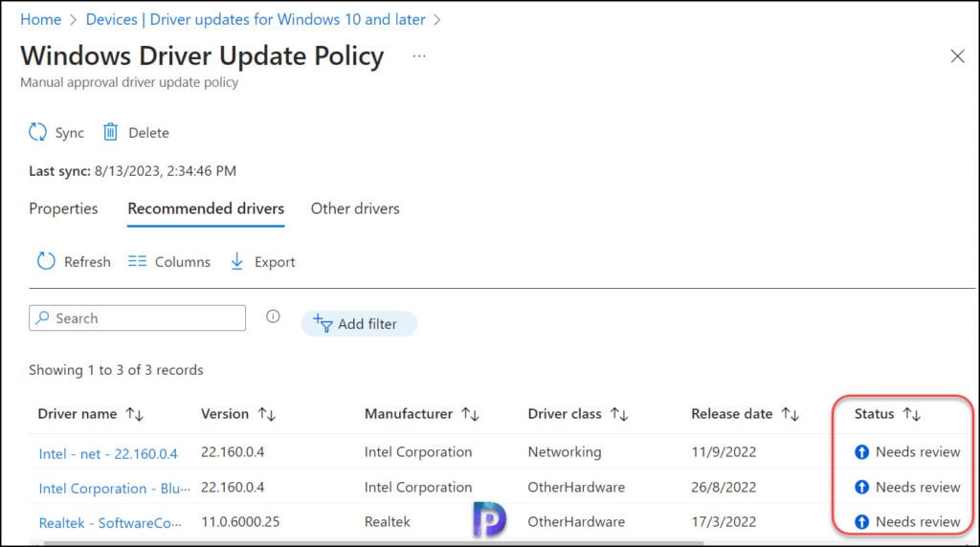This screenshot has width=980, height=547.
Task: Select the Recommended drivers tab
Action: tap(206, 208)
